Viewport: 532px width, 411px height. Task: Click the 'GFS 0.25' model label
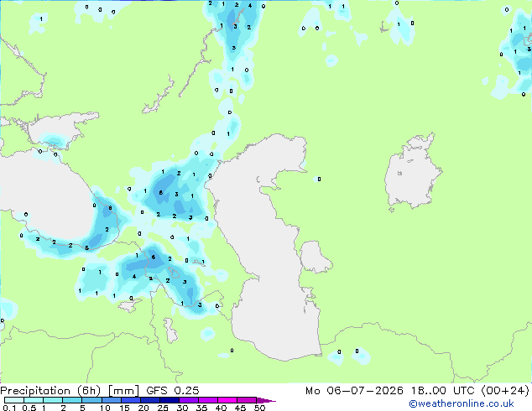click(x=173, y=391)
